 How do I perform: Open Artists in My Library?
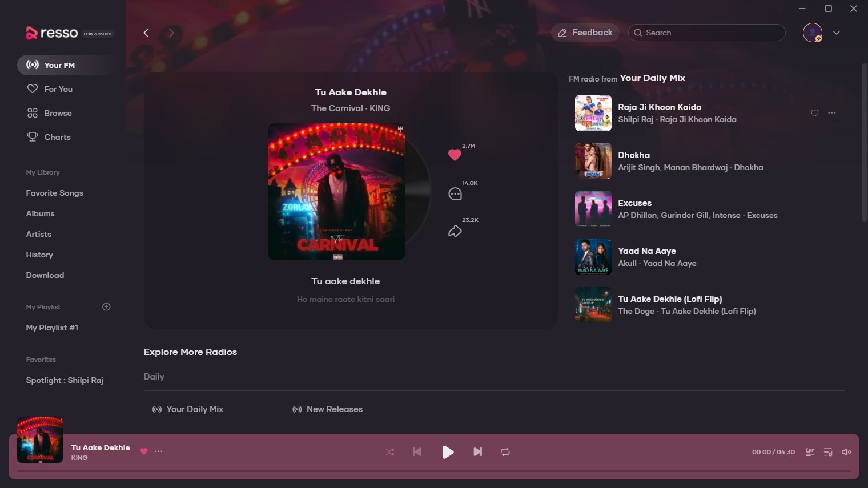pyautogui.click(x=38, y=234)
